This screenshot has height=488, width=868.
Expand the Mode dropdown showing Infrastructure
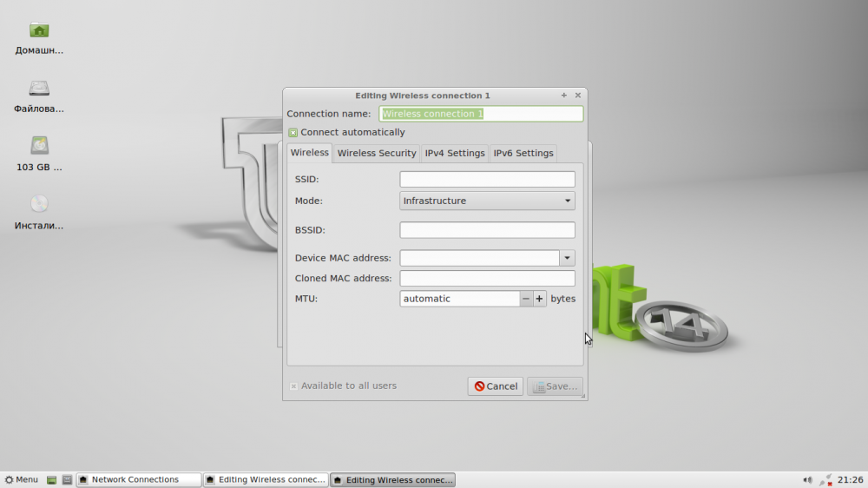click(x=487, y=201)
